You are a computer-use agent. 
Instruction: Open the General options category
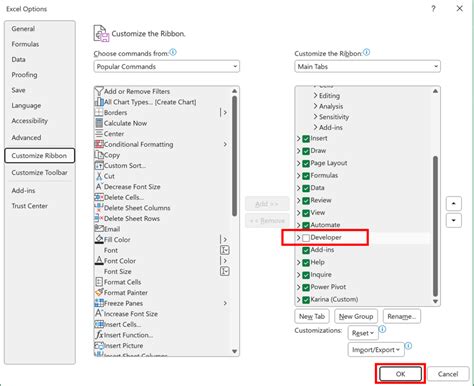pos(23,29)
